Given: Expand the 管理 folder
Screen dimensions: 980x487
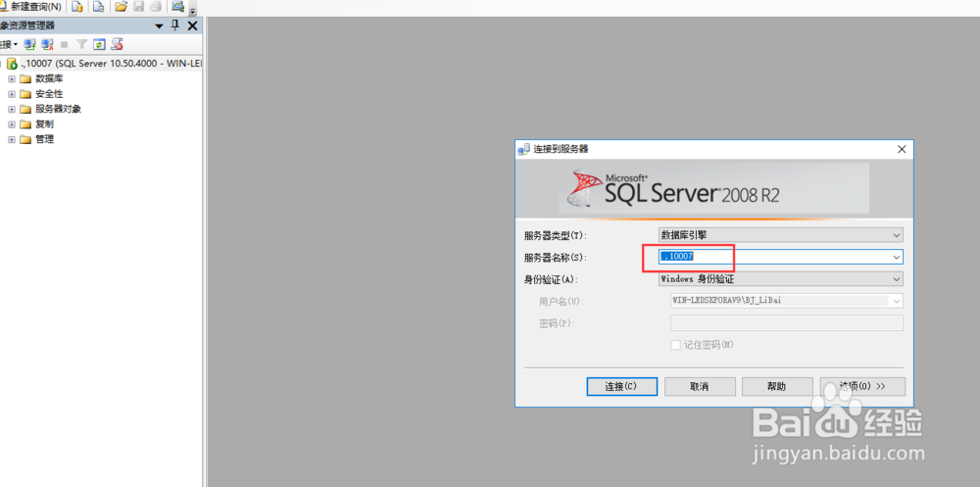Looking at the screenshot, I should coord(11,139).
